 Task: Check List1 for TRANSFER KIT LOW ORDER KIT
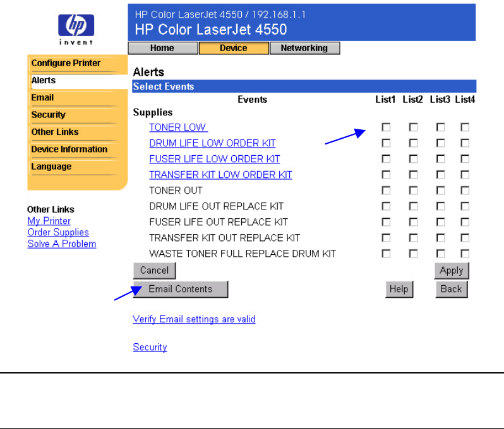386,174
